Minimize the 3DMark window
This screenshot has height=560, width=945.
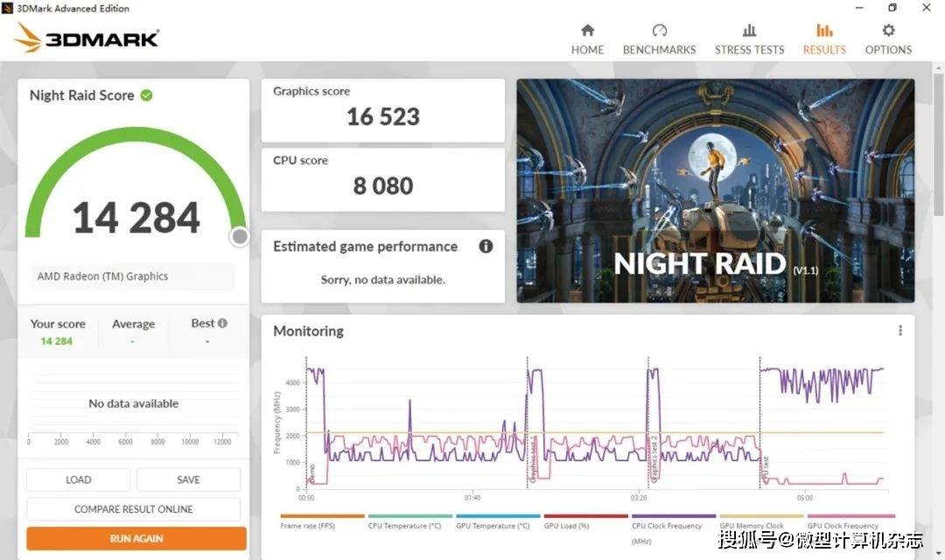point(859,7)
